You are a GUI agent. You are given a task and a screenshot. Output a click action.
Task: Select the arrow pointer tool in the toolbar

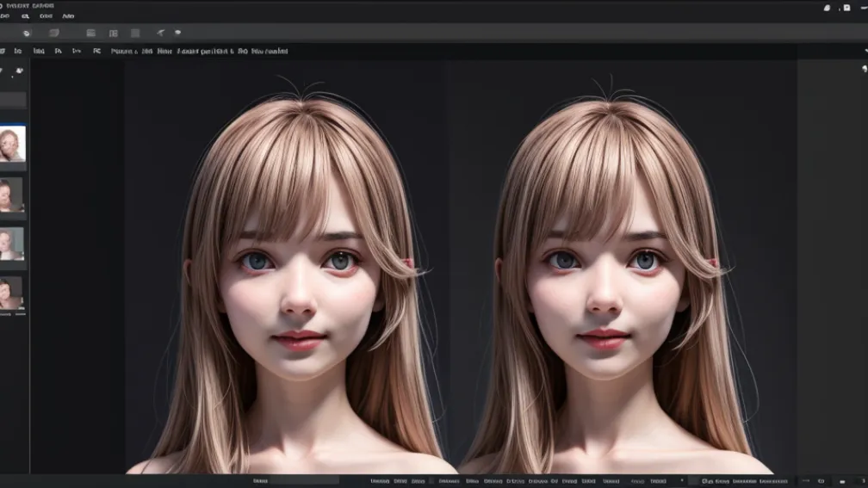point(160,33)
